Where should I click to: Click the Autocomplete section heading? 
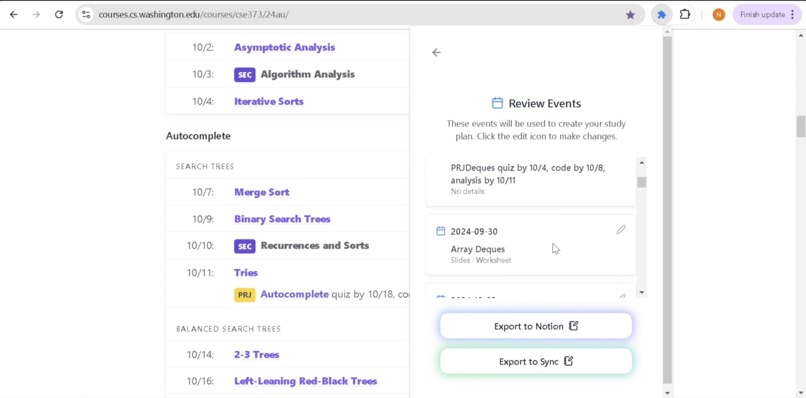(198, 136)
